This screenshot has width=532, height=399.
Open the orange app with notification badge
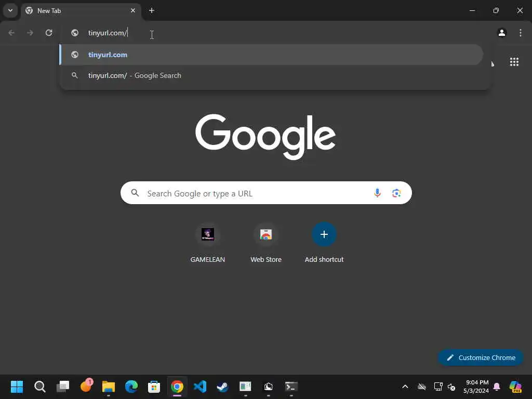(x=86, y=386)
